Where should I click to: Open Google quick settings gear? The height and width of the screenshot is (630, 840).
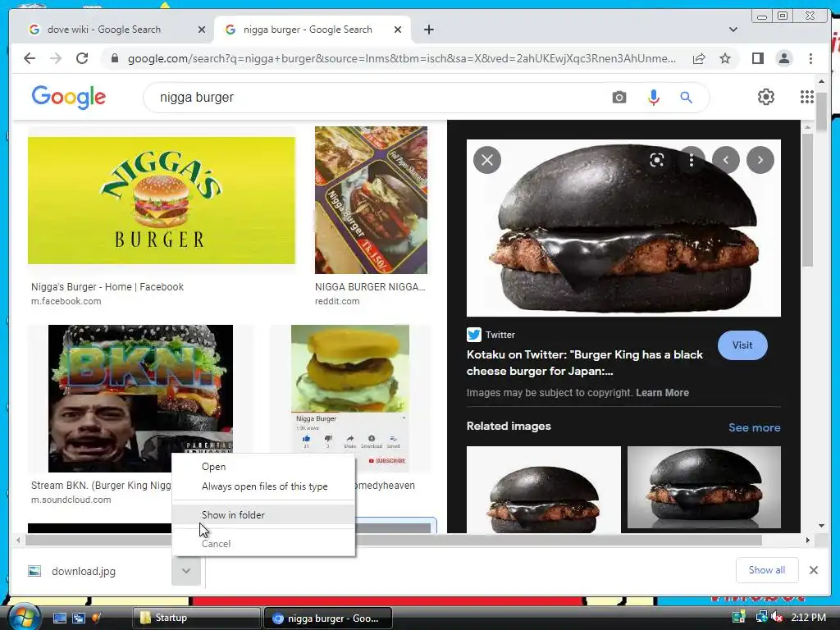(765, 97)
